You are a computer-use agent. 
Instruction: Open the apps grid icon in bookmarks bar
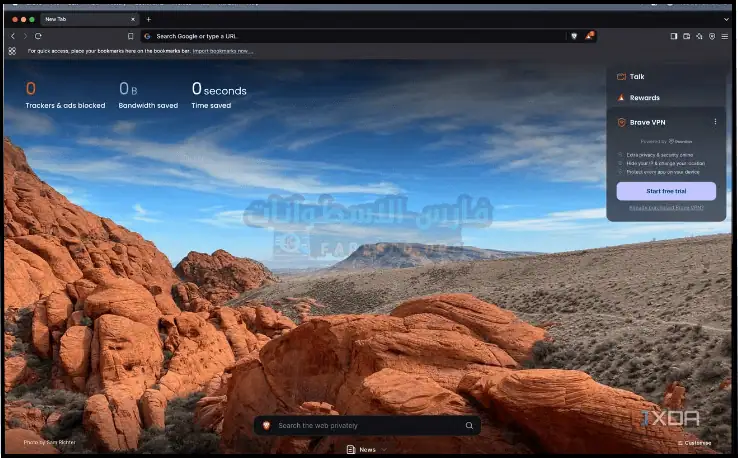12,50
